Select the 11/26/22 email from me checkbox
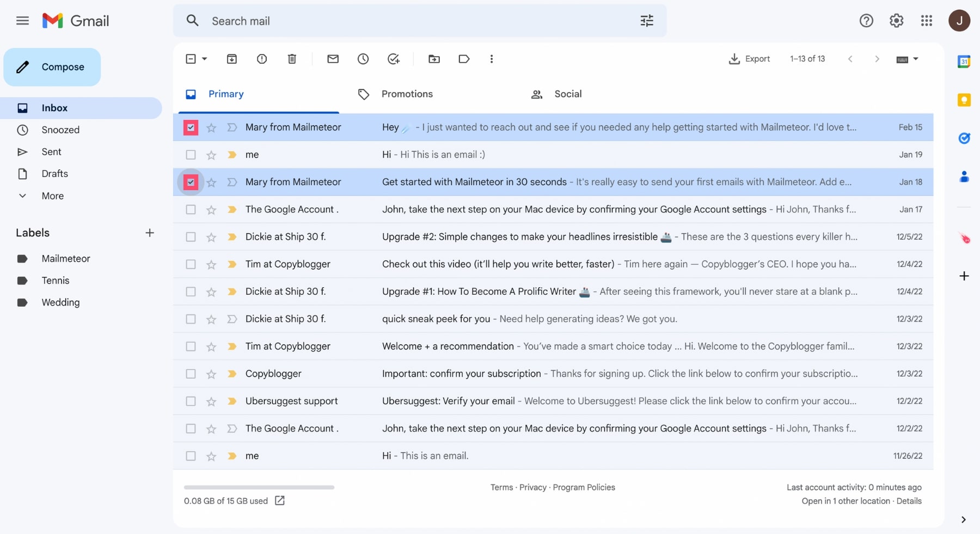 tap(191, 456)
